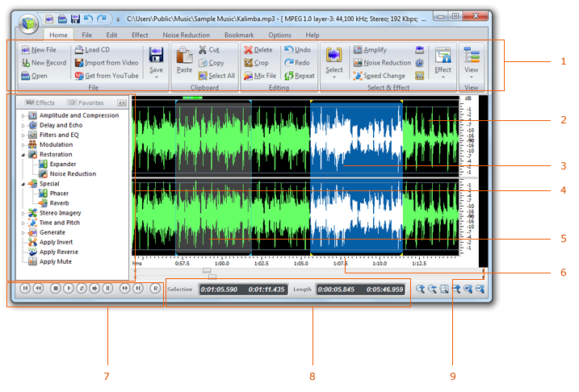Click the Paste clipboard icon
The width and height of the screenshot is (579, 392).
tap(184, 56)
